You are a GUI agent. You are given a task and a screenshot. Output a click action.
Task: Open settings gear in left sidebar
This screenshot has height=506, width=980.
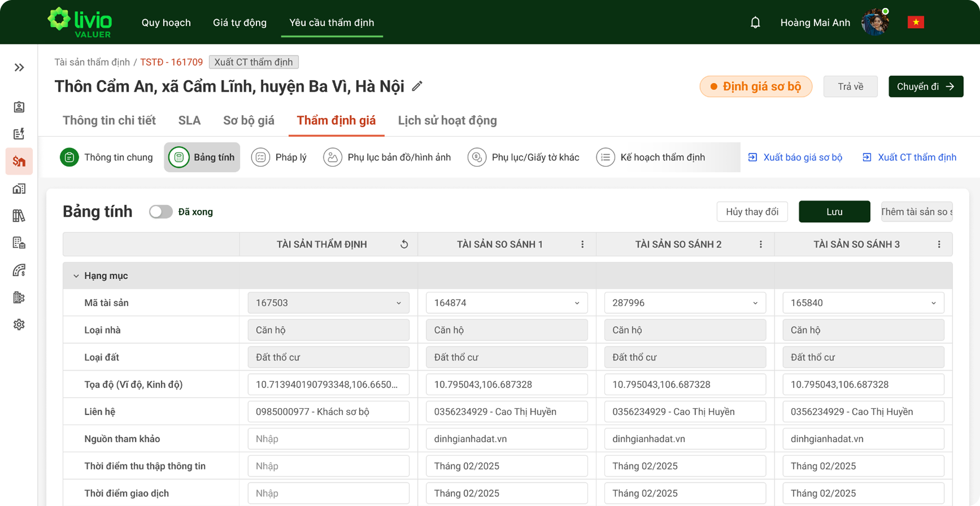click(x=19, y=324)
